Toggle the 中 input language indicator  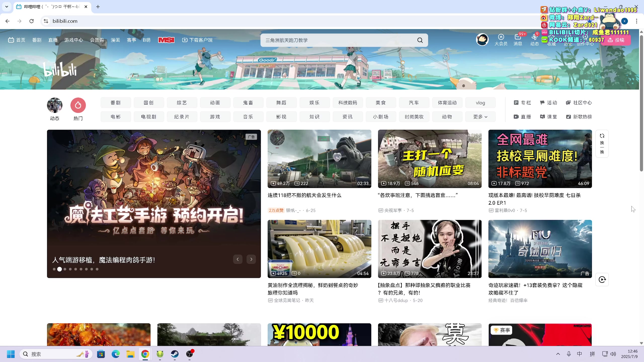(580, 354)
